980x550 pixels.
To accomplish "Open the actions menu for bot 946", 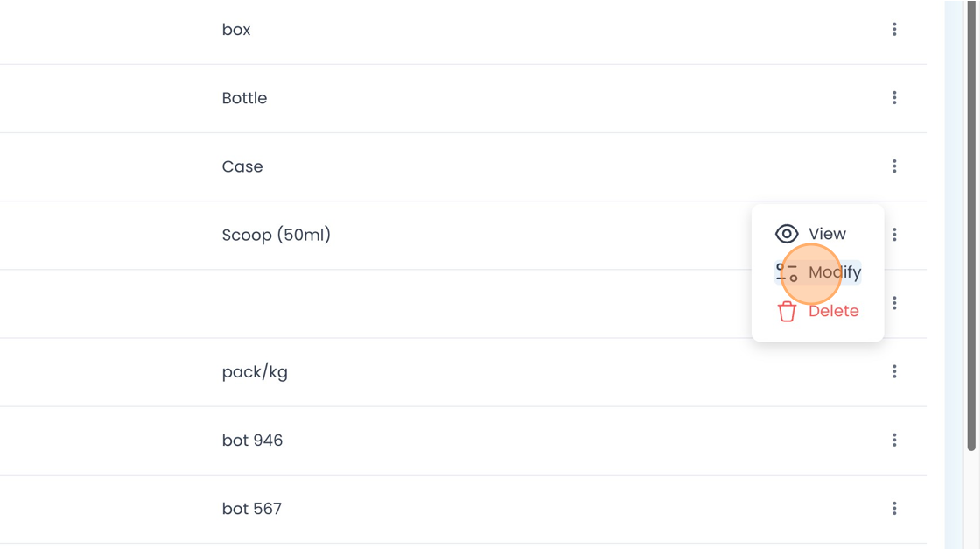I will click(x=894, y=440).
